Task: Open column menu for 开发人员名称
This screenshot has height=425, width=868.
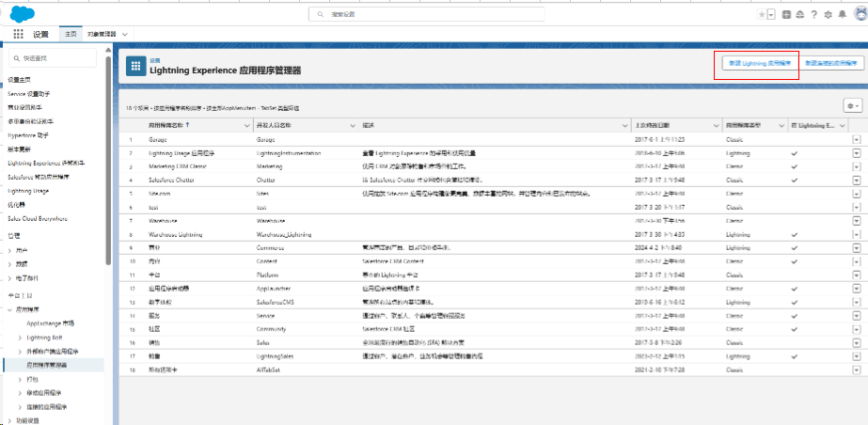Action: (353, 126)
